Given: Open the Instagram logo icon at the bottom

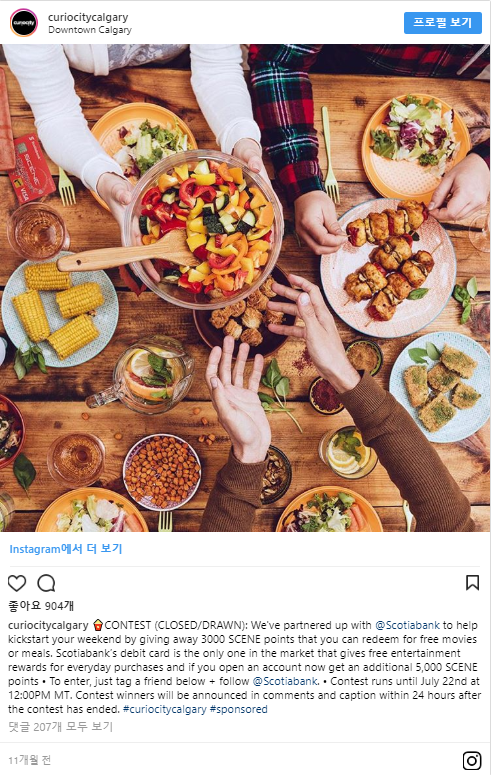Looking at the screenshot, I should pyautogui.click(x=472, y=761).
